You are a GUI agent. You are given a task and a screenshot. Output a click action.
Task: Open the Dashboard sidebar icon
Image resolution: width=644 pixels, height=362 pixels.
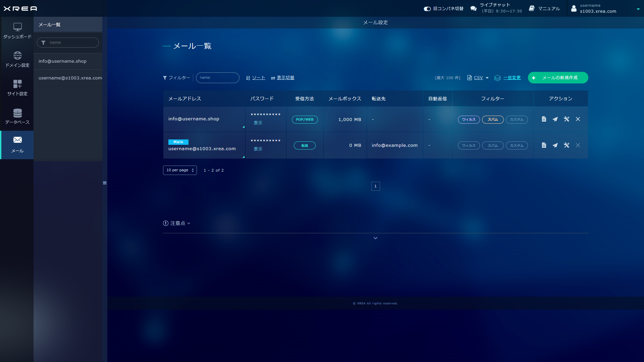(17, 31)
